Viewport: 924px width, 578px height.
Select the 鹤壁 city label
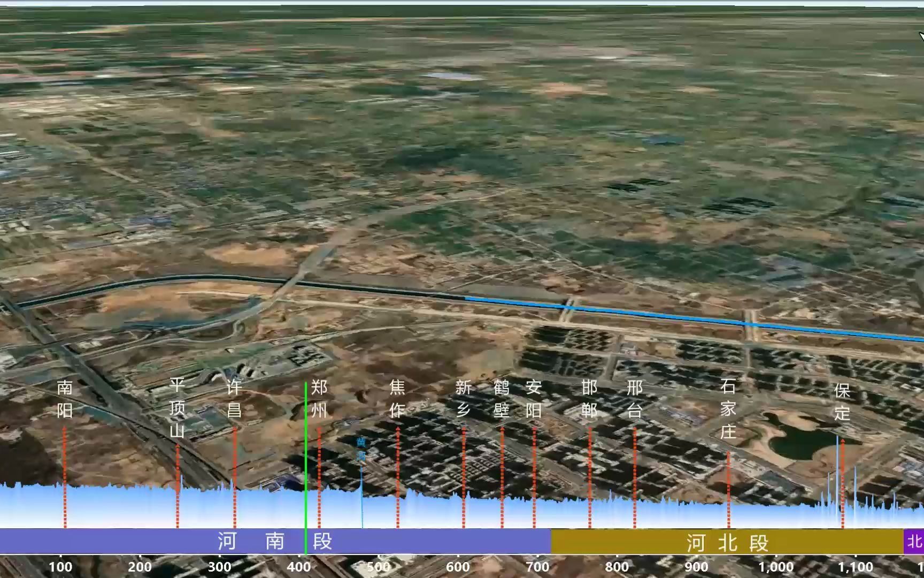point(502,399)
